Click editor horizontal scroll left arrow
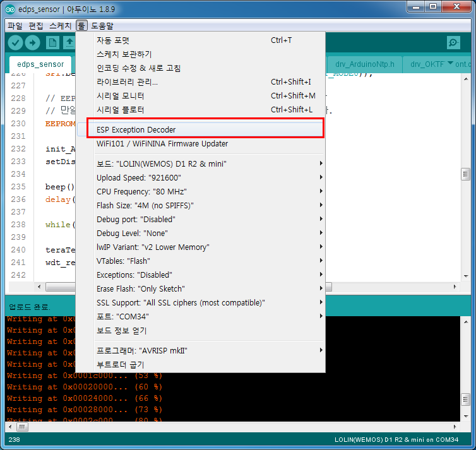The width and height of the screenshot is (476, 450). coord(39,287)
